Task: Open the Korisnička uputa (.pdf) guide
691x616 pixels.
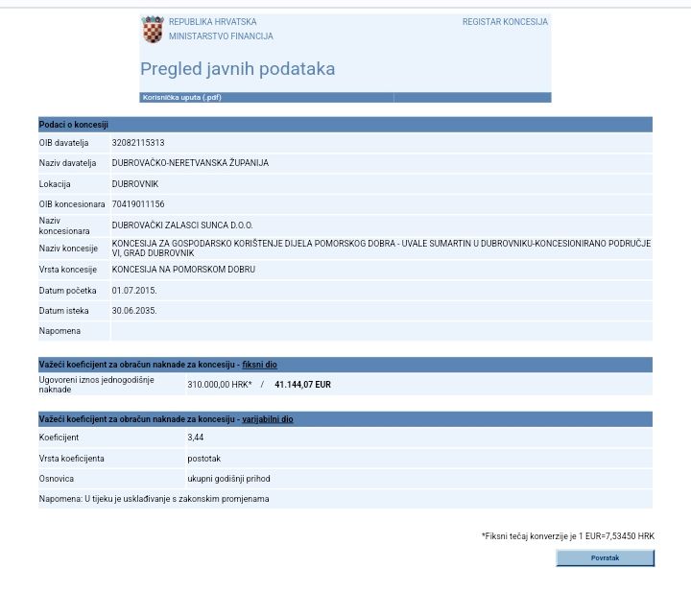Action: 181,97
